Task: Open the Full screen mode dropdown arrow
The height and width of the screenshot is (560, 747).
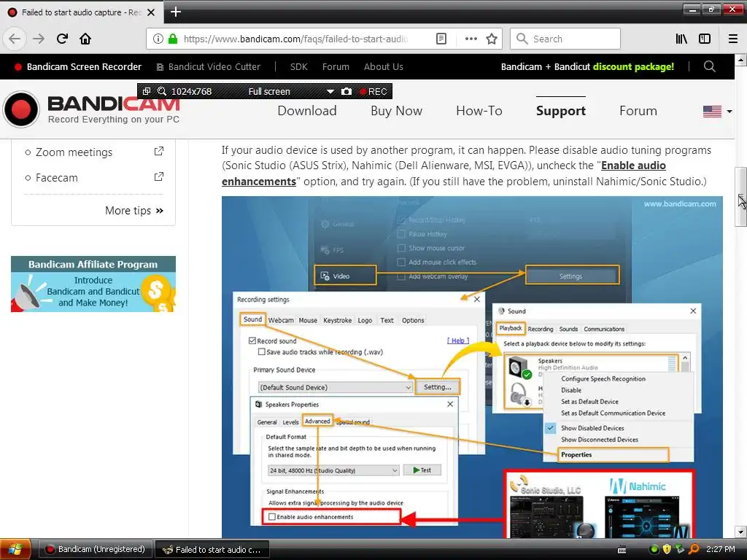Action: coord(330,91)
